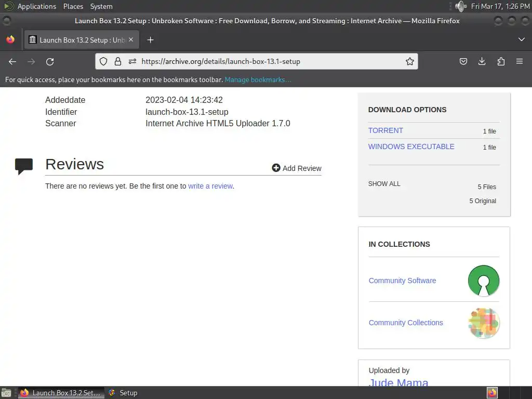Image resolution: width=532 pixels, height=399 pixels.
Task: Bookmark this page with the star
Action: [x=410, y=61]
